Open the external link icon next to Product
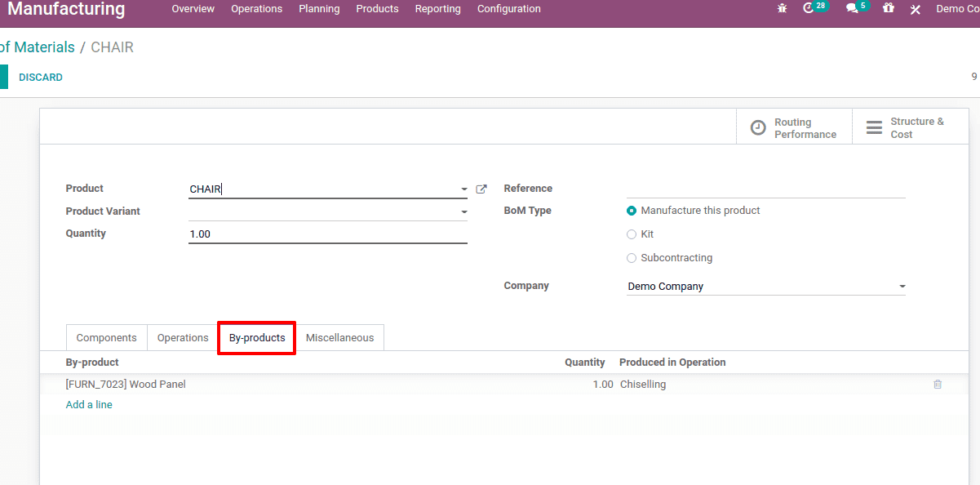980x485 pixels. (481, 189)
